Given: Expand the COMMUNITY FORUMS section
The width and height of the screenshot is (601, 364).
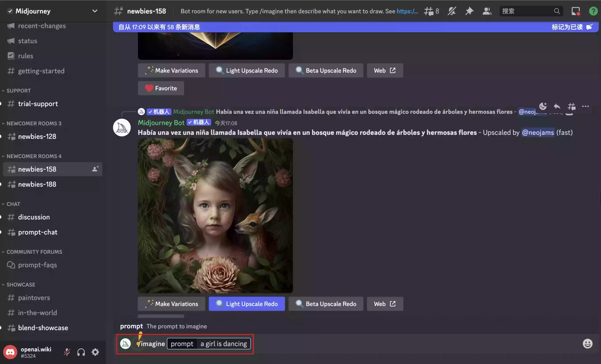Looking at the screenshot, I should pyautogui.click(x=34, y=252).
